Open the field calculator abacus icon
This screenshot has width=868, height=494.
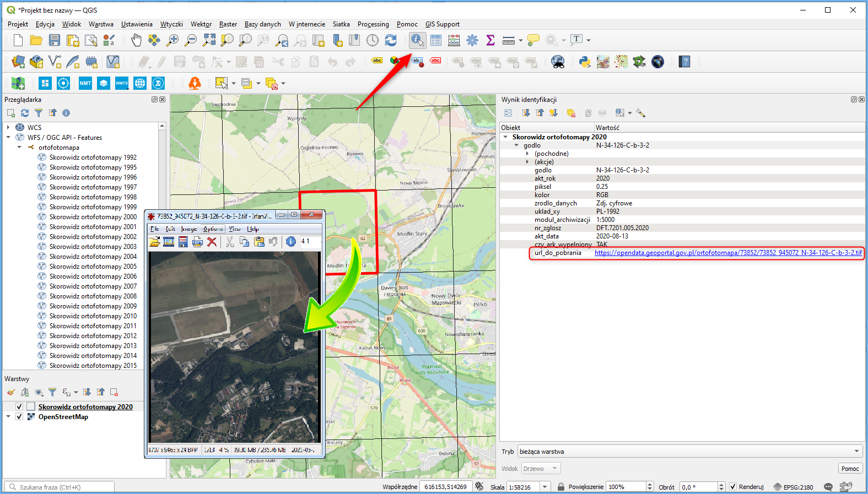[x=454, y=40]
